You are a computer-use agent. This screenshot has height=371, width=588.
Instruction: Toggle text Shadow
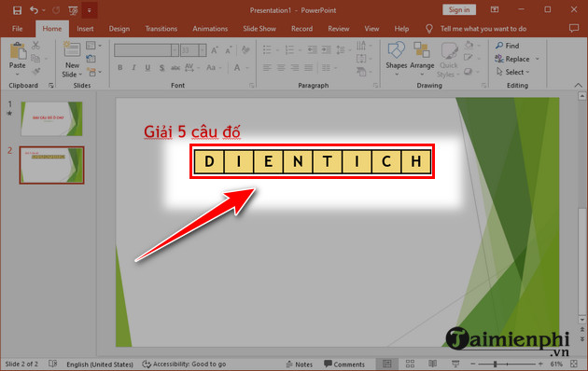point(161,68)
